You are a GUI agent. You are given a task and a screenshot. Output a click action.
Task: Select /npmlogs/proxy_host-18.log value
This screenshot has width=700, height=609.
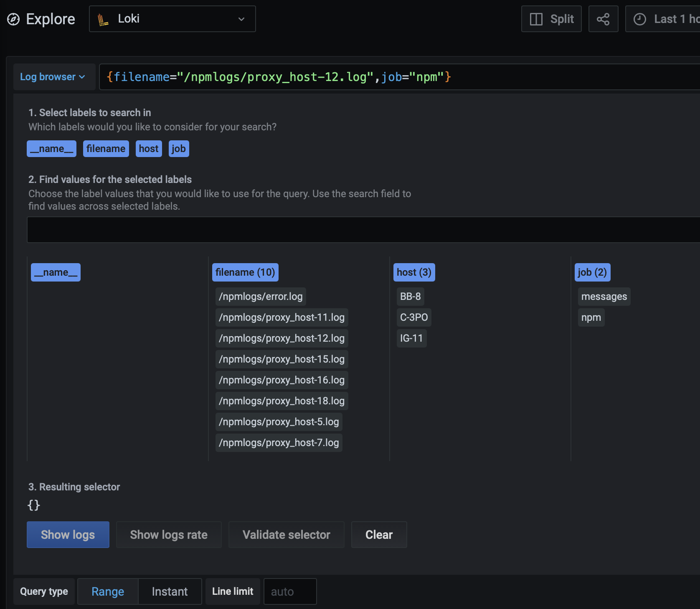(282, 401)
